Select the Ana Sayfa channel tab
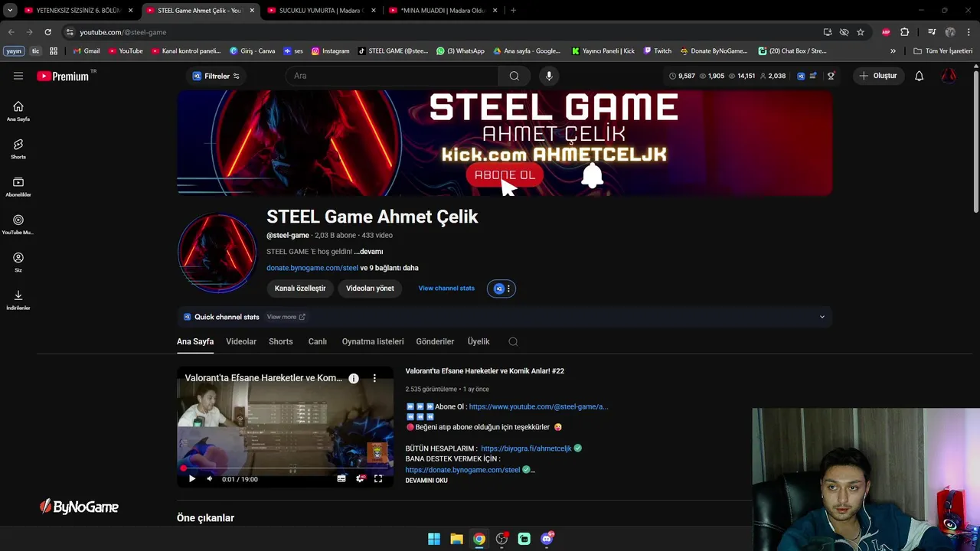980x551 pixels. (x=195, y=341)
